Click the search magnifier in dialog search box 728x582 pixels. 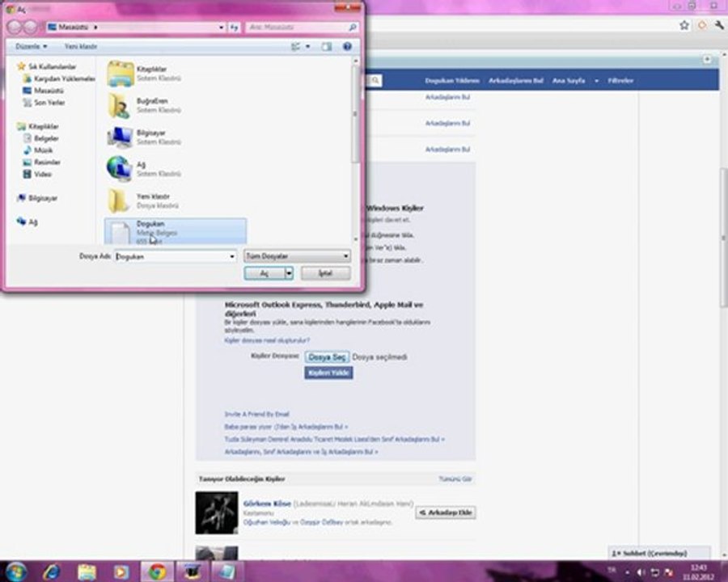(353, 27)
